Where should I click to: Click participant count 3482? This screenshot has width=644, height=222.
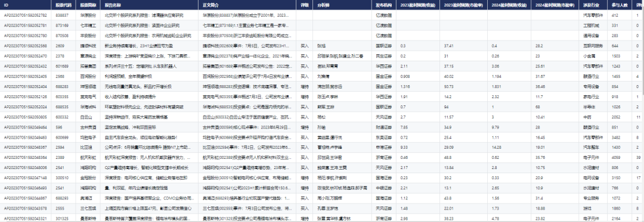point(615,137)
